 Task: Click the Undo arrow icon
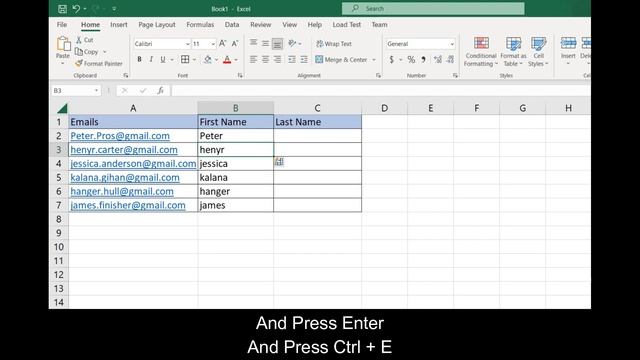76,9
